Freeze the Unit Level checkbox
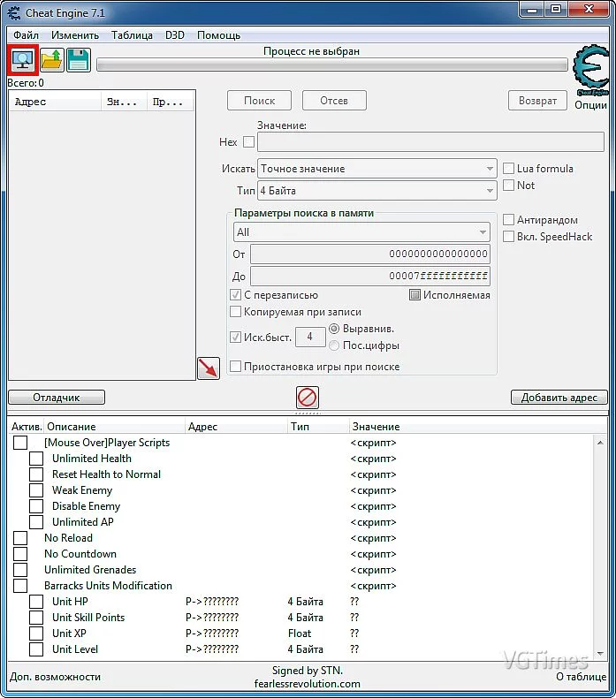 [36, 649]
